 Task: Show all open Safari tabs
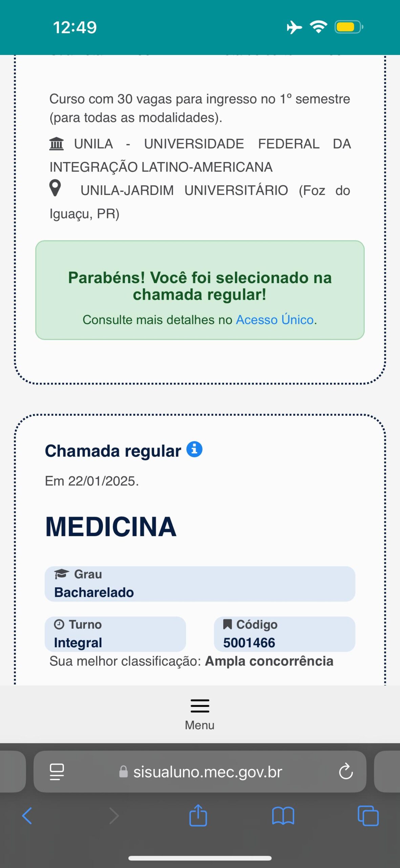[368, 816]
